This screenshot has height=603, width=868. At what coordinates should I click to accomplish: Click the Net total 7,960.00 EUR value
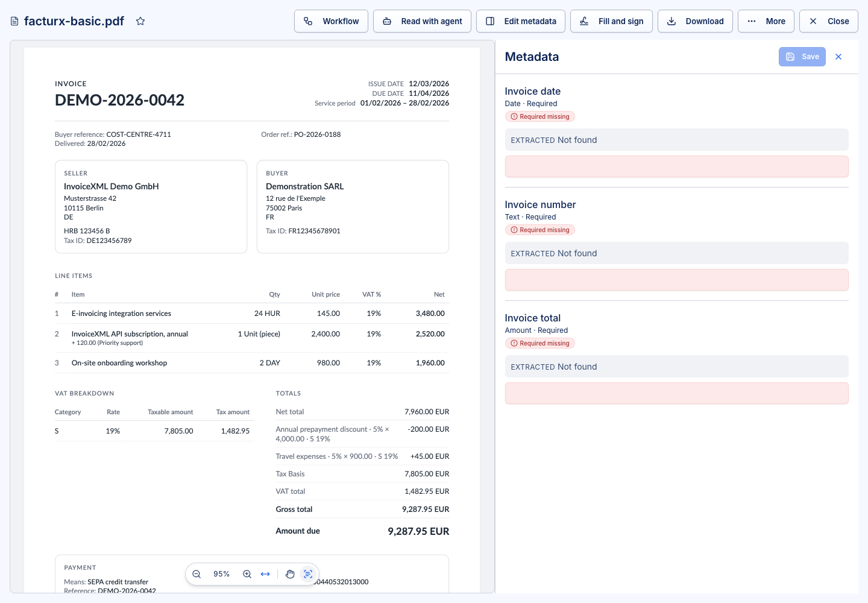tap(427, 412)
